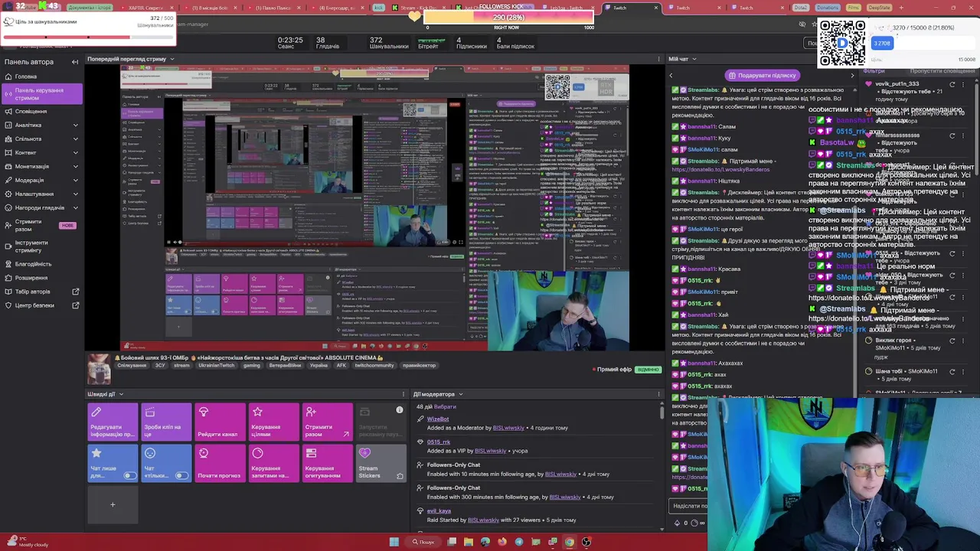Click Керування цілями star tile

tap(273, 422)
